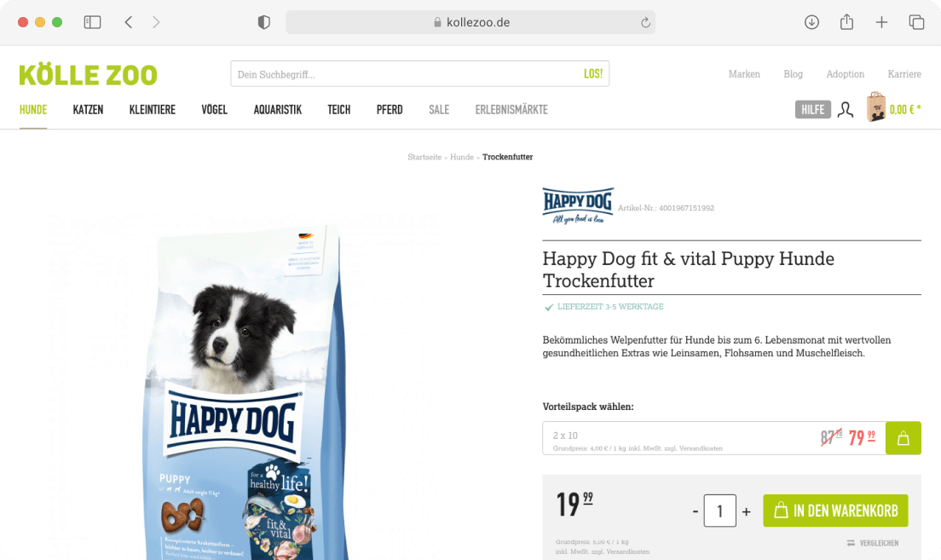Go to Trockenfutter breadcrumb

pyautogui.click(x=508, y=157)
